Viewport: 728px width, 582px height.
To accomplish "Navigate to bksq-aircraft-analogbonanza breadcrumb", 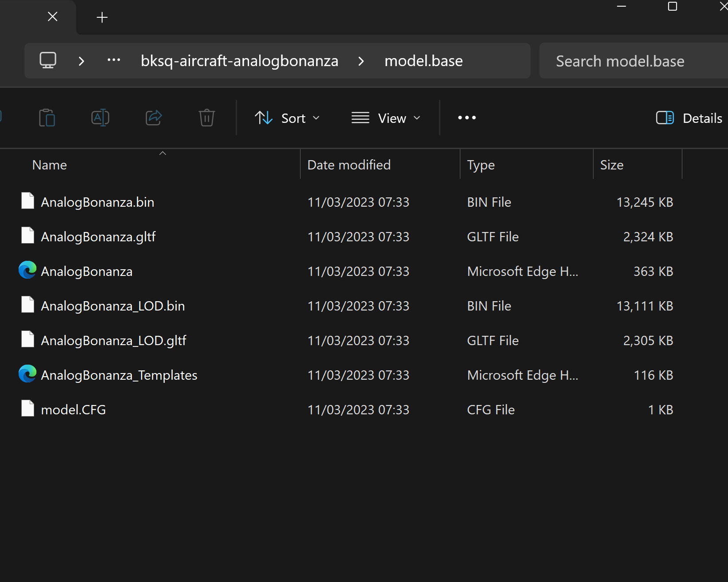I will 240,61.
